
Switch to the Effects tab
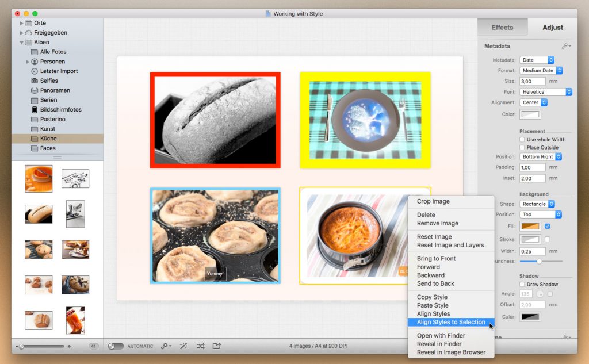tap(502, 28)
